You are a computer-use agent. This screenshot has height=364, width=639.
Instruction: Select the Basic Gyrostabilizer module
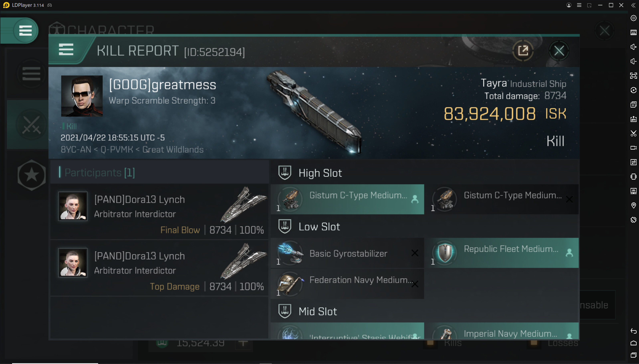pos(347,253)
